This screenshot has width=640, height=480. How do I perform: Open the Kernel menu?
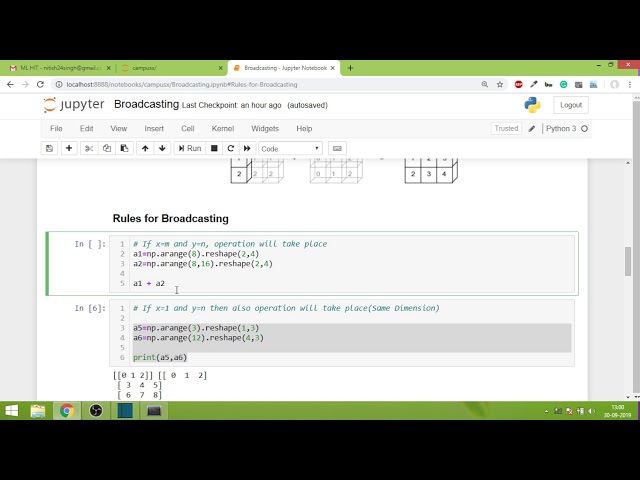pos(223,129)
